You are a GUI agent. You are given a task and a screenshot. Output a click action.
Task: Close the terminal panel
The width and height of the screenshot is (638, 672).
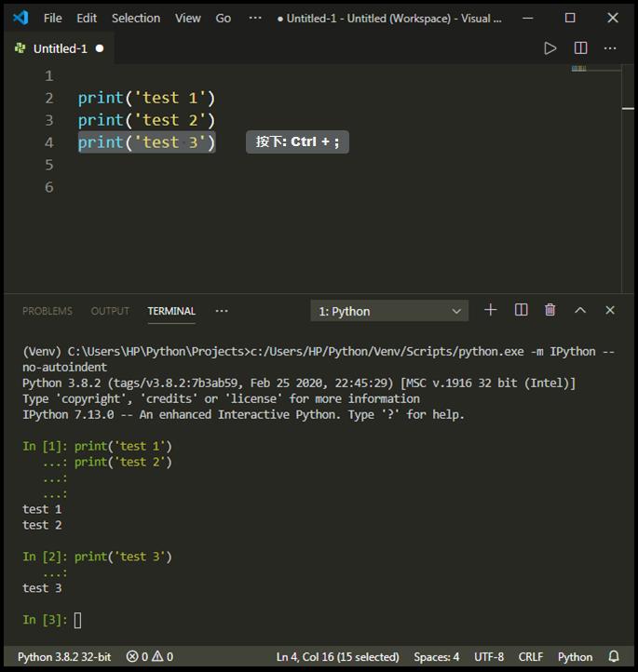(x=610, y=310)
